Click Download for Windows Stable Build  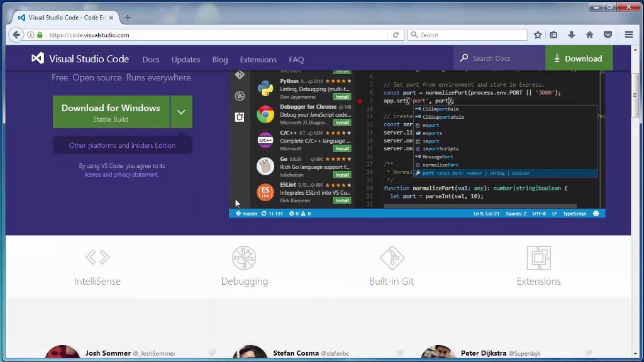[x=111, y=112]
